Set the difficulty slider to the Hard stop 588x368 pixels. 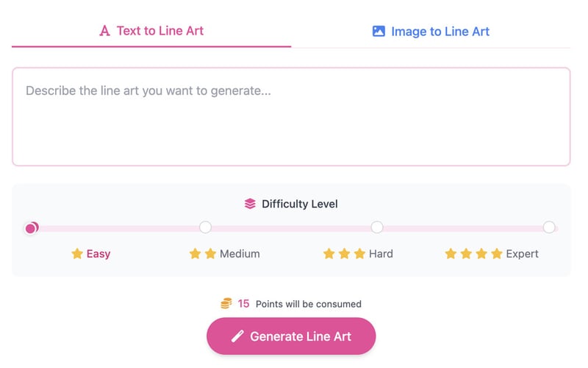(x=377, y=227)
